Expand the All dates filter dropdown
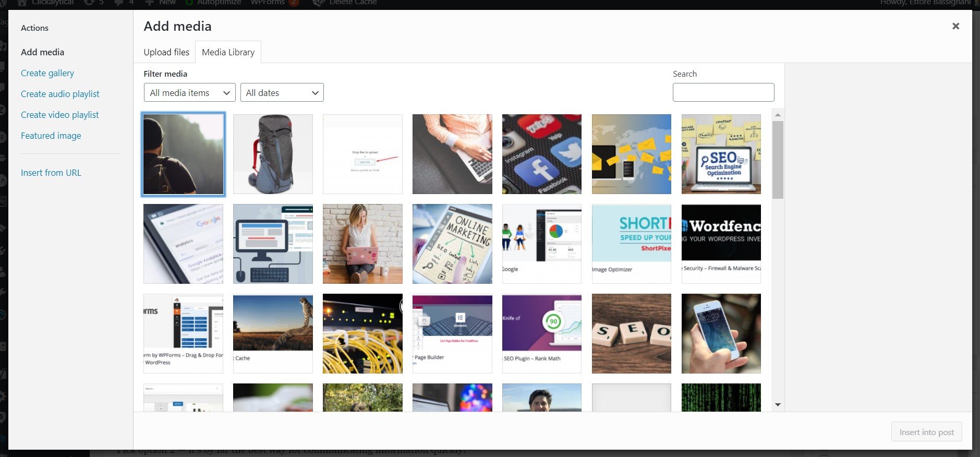This screenshot has height=457, width=980. 282,93
